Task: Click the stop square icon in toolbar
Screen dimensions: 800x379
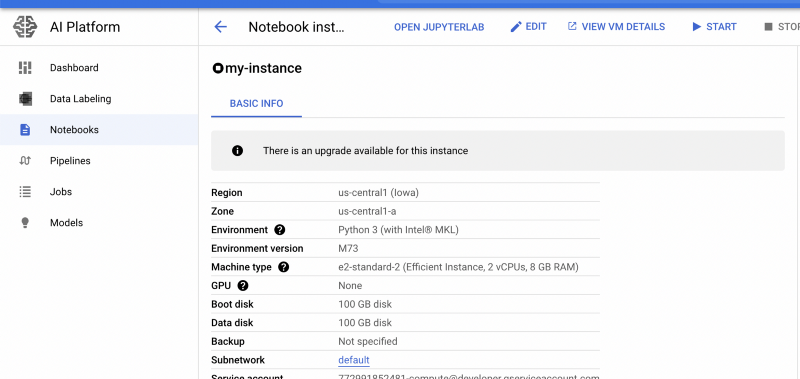Action: coord(768,27)
